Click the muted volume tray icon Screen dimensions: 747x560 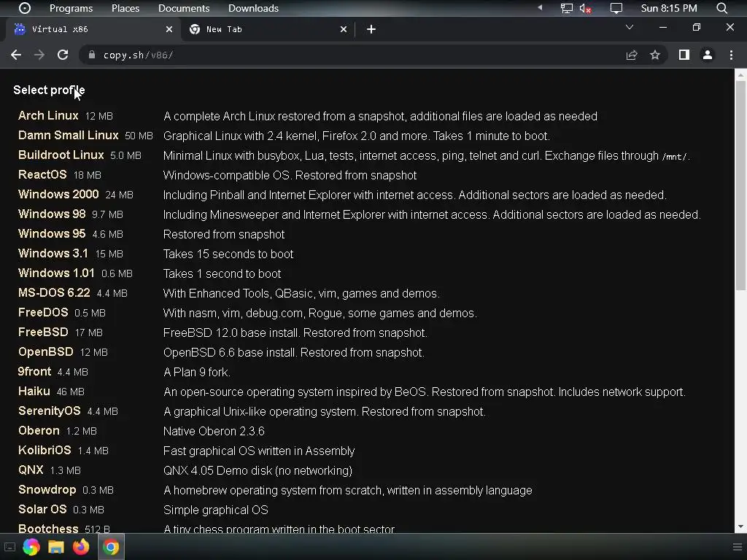click(585, 8)
